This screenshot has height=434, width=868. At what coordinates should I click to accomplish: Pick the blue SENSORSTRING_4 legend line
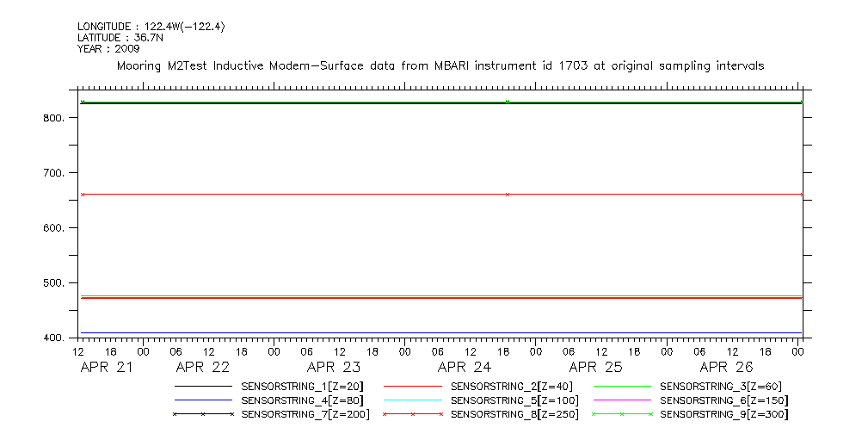(x=203, y=400)
